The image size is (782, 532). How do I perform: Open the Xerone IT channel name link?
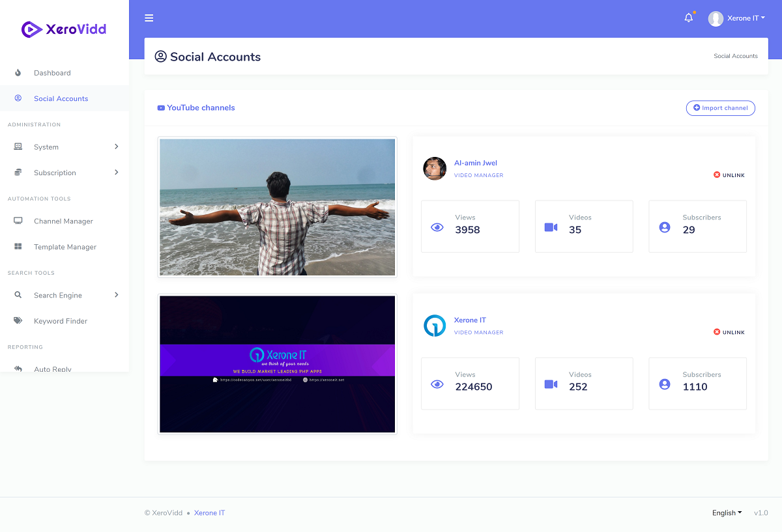[470, 320]
